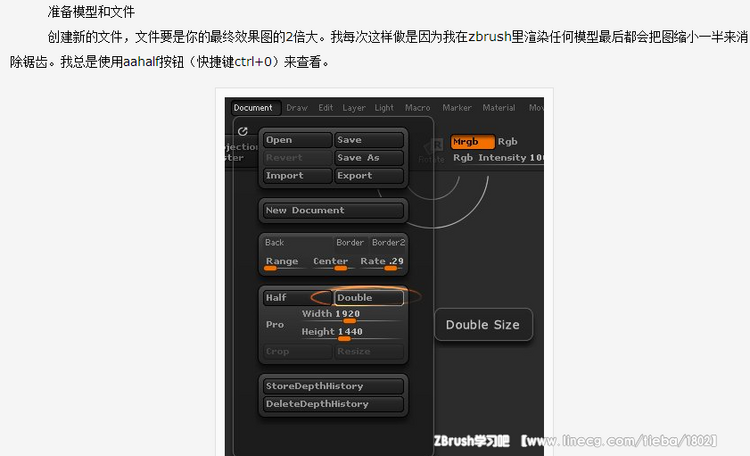Click the New Document button
Viewport: 750px width, 456px height.
[333, 210]
